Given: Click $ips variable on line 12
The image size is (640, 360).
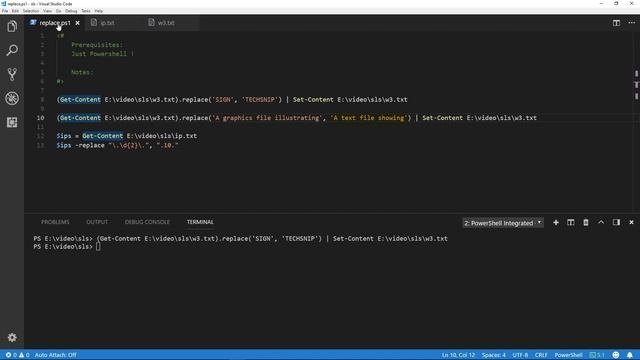Looking at the screenshot, I should 64,136.
